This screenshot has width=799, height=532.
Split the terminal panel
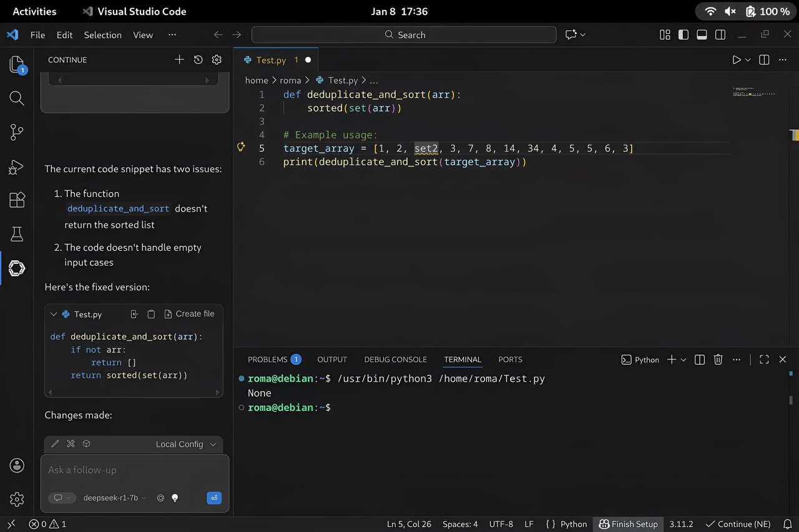click(x=700, y=359)
